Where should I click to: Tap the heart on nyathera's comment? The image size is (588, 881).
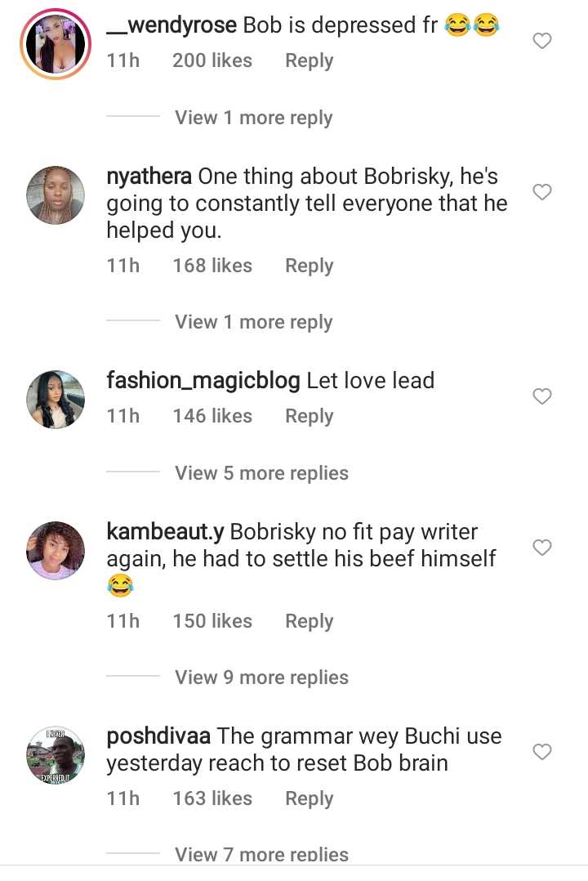point(542,192)
